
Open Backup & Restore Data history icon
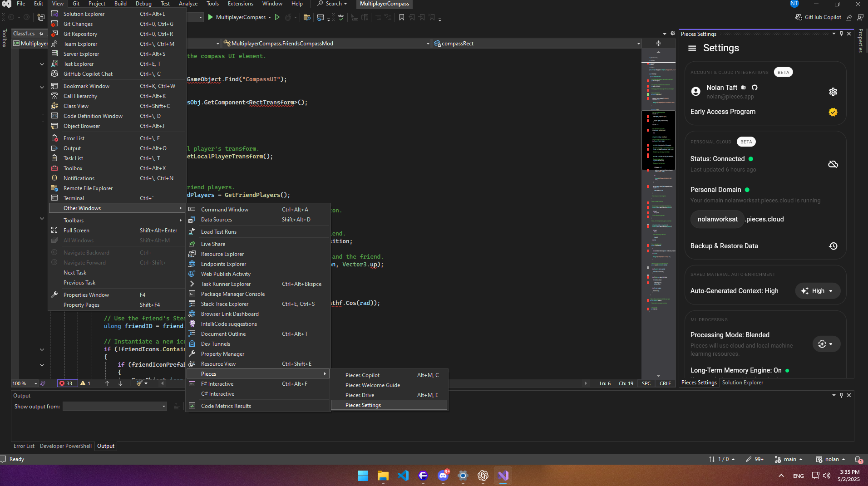(x=833, y=246)
